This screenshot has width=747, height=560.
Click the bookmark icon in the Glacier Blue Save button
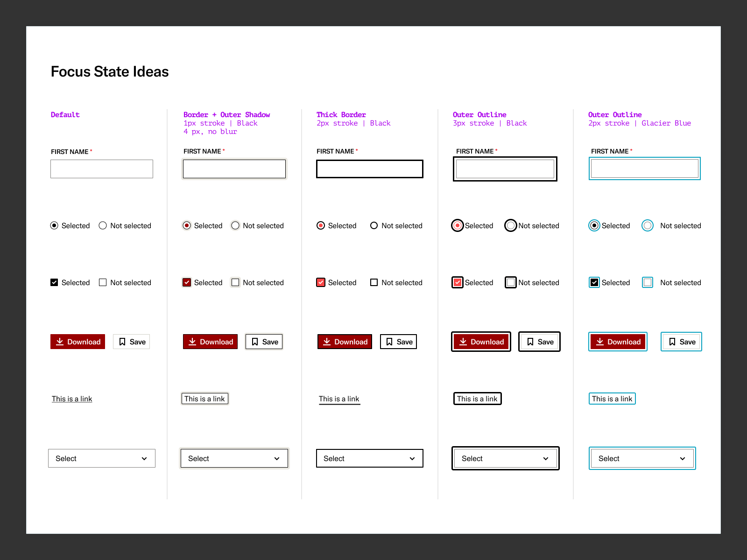point(673,342)
